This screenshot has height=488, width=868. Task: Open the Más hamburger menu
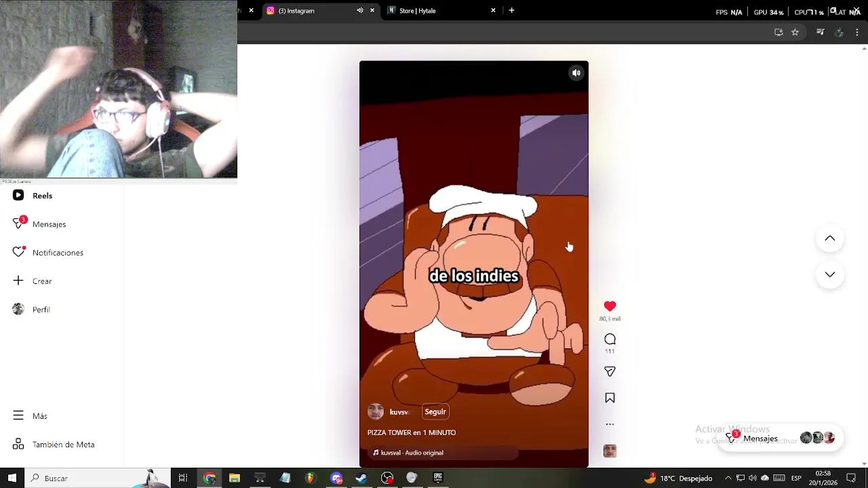pyautogui.click(x=30, y=416)
